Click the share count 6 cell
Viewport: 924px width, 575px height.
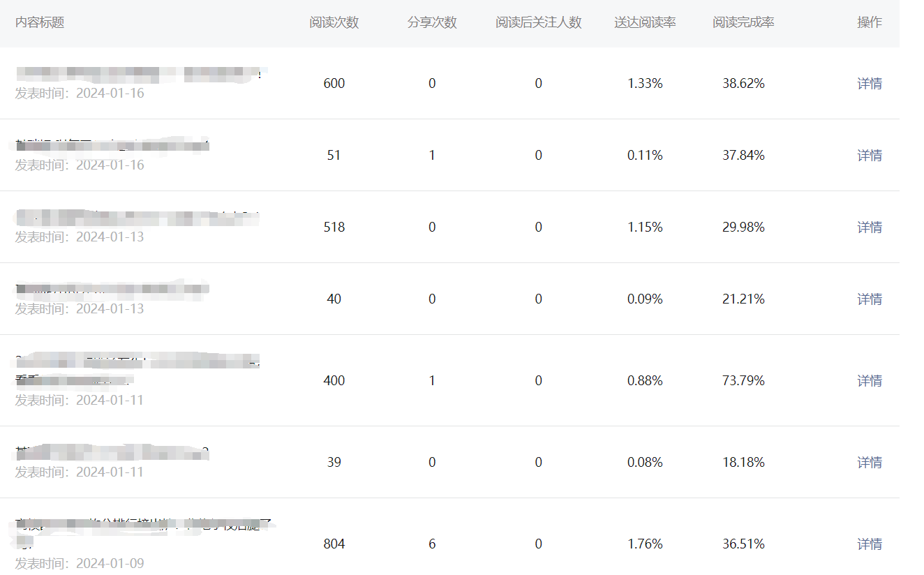point(432,544)
